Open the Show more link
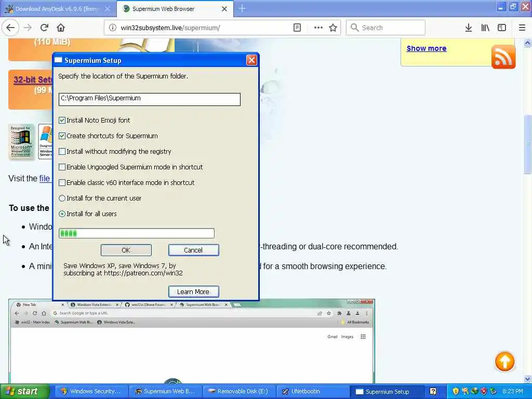Screen dimensions: 532x399 (427, 48)
